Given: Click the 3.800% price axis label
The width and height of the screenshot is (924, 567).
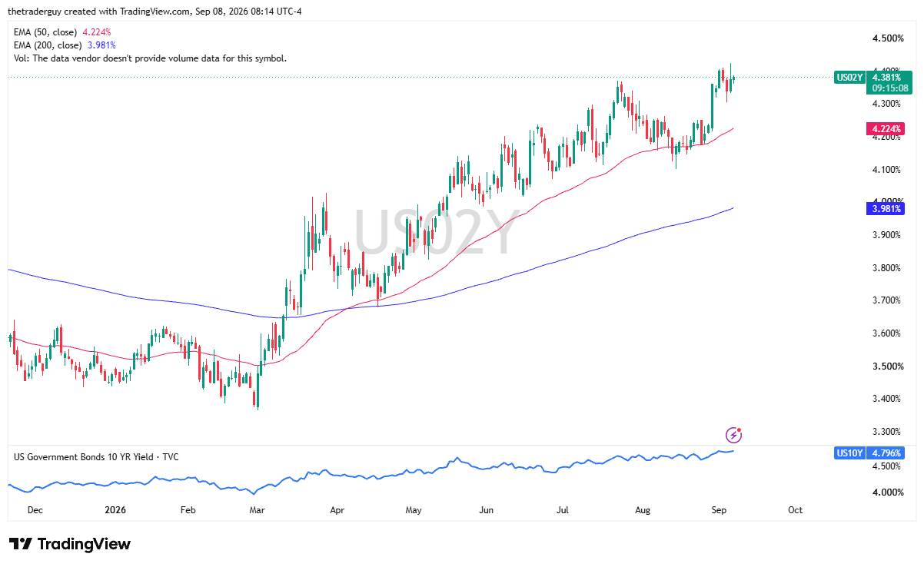Looking at the screenshot, I should [887, 268].
